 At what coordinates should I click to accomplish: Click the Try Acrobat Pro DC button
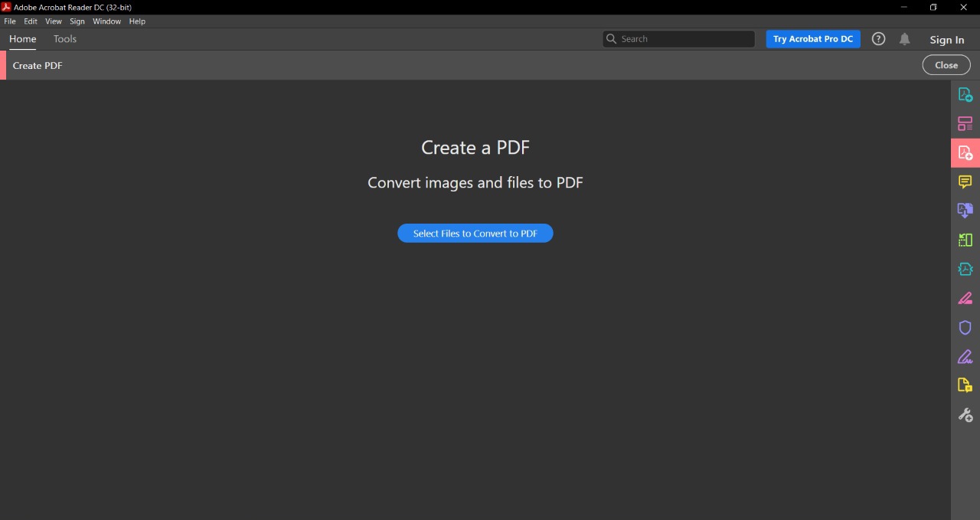tap(813, 39)
